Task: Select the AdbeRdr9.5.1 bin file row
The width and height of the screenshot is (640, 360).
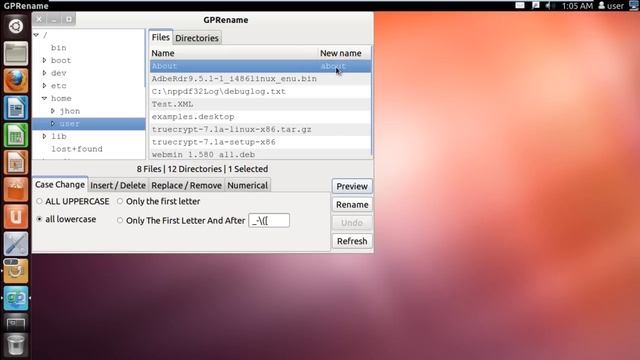Action: (260, 79)
